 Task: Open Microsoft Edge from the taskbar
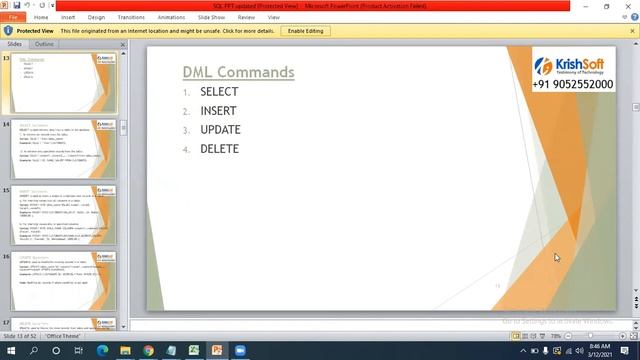pyautogui.click(x=102, y=351)
